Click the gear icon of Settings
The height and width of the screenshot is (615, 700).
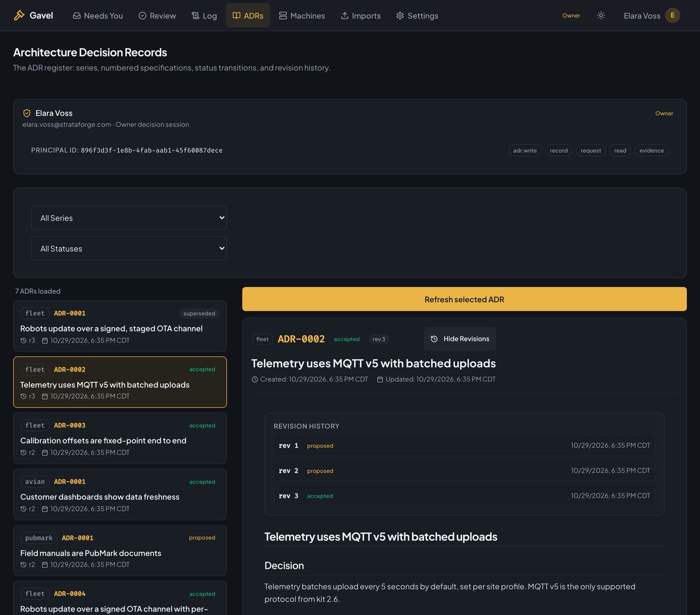point(400,16)
